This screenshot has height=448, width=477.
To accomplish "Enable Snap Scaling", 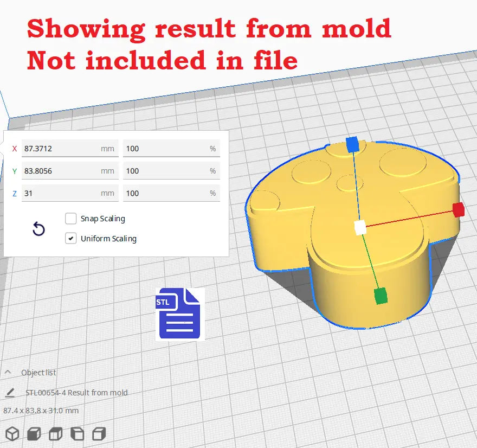I will tap(70, 219).
